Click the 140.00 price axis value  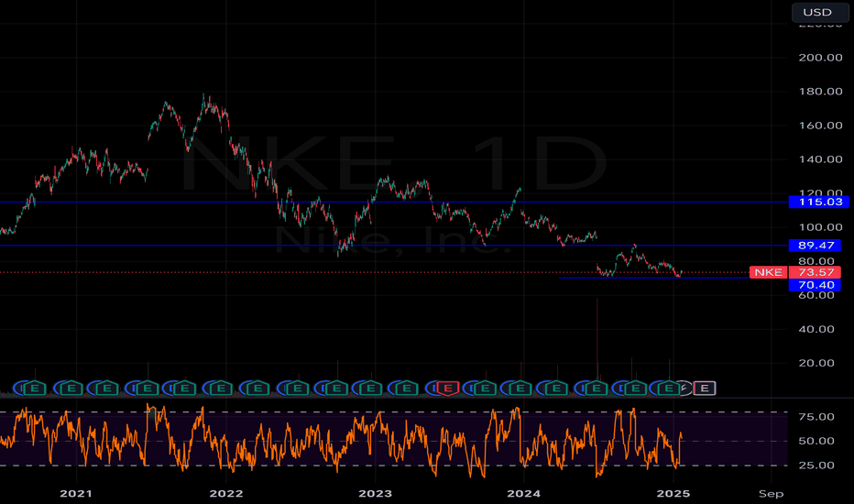pos(820,159)
